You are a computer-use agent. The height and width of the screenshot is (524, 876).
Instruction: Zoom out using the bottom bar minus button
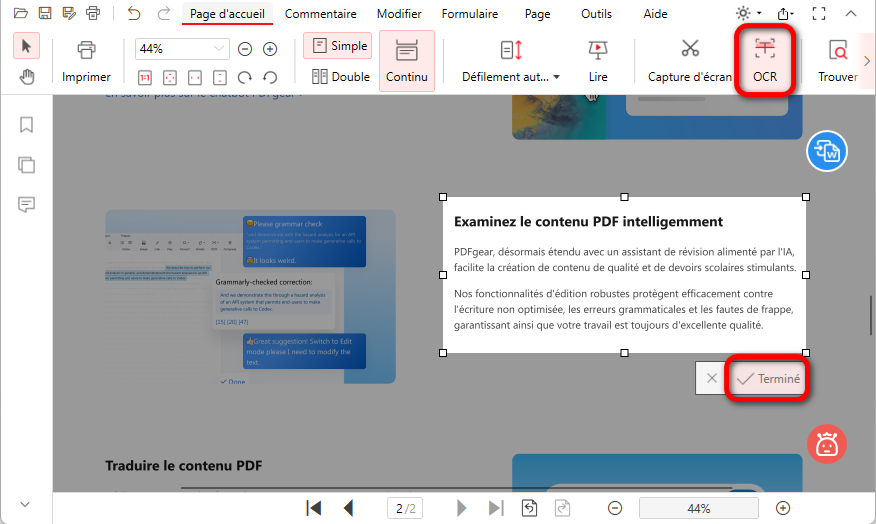point(615,508)
